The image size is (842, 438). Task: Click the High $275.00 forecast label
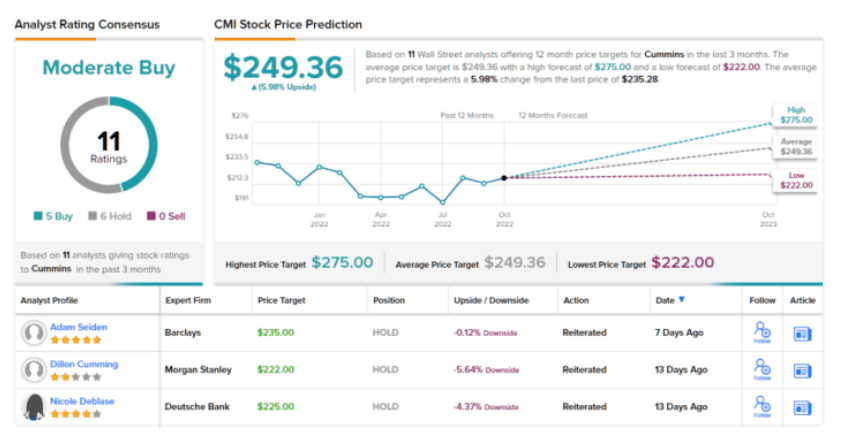tap(795, 114)
